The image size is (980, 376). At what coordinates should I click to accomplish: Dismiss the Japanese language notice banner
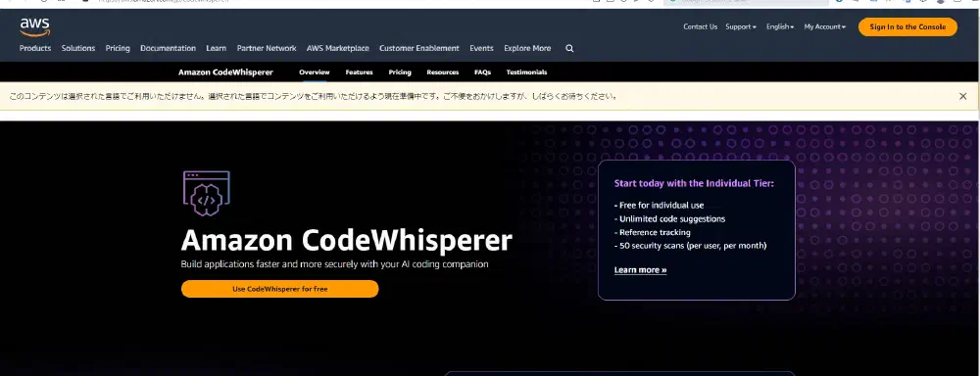click(962, 96)
